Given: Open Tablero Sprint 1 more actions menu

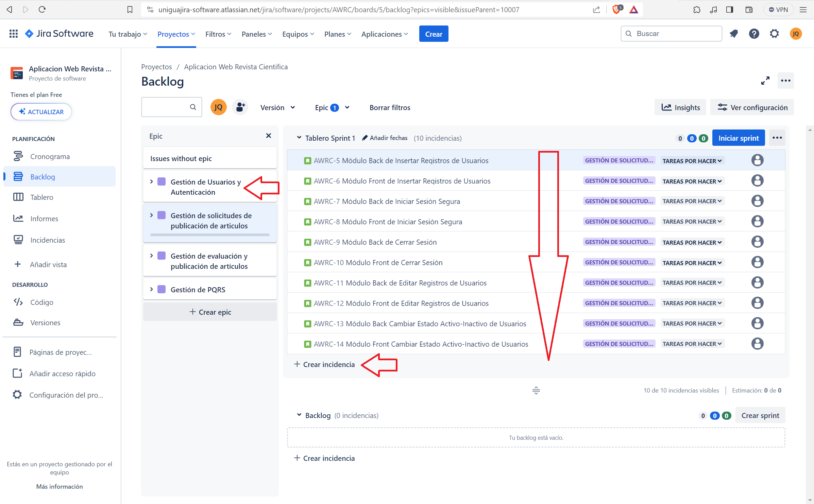Looking at the screenshot, I should [x=777, y=138].
